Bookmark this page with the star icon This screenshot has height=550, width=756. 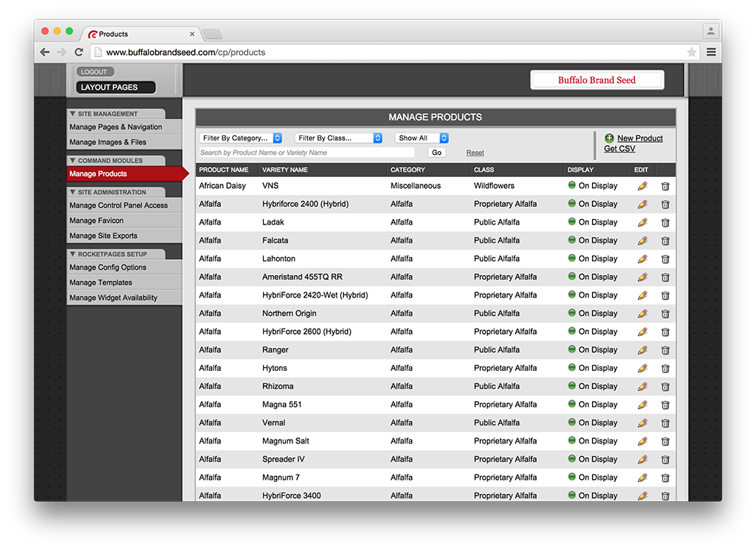[x=692, y=52]
